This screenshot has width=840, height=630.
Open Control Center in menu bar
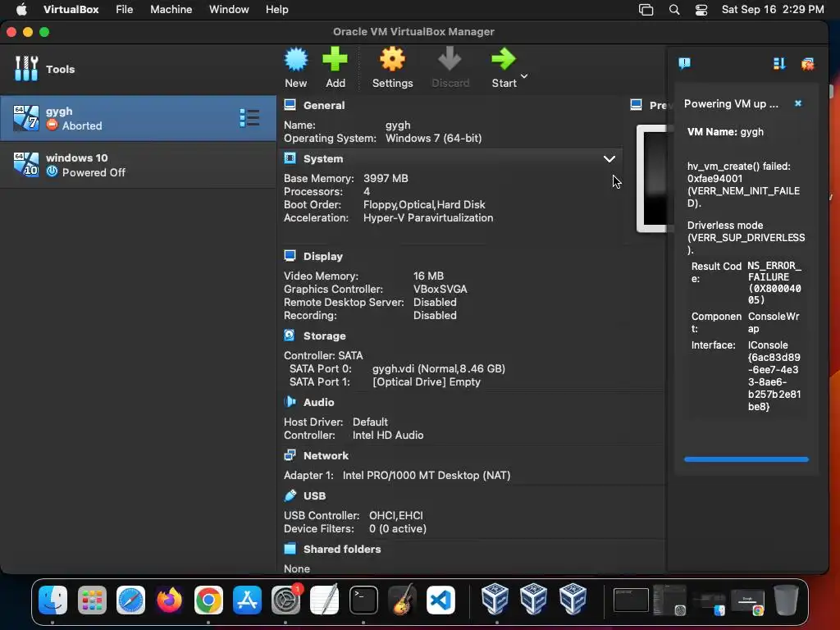701,10
